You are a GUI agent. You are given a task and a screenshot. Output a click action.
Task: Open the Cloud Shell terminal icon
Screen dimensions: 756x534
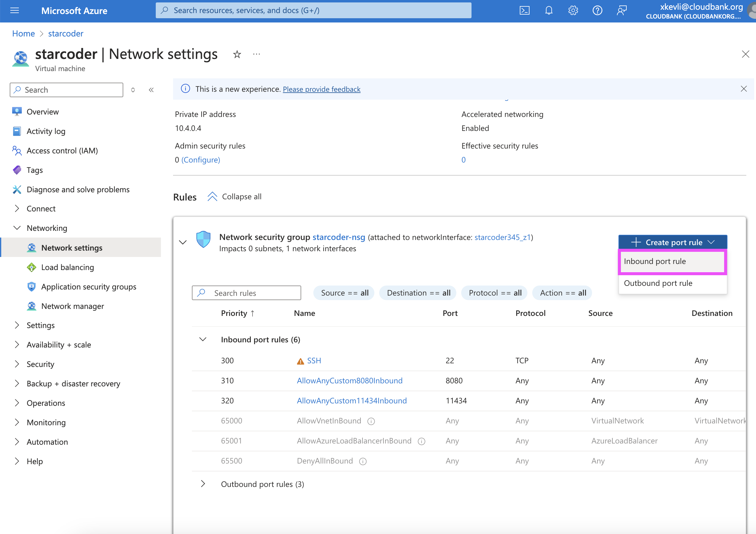click(x=524, y=11)
